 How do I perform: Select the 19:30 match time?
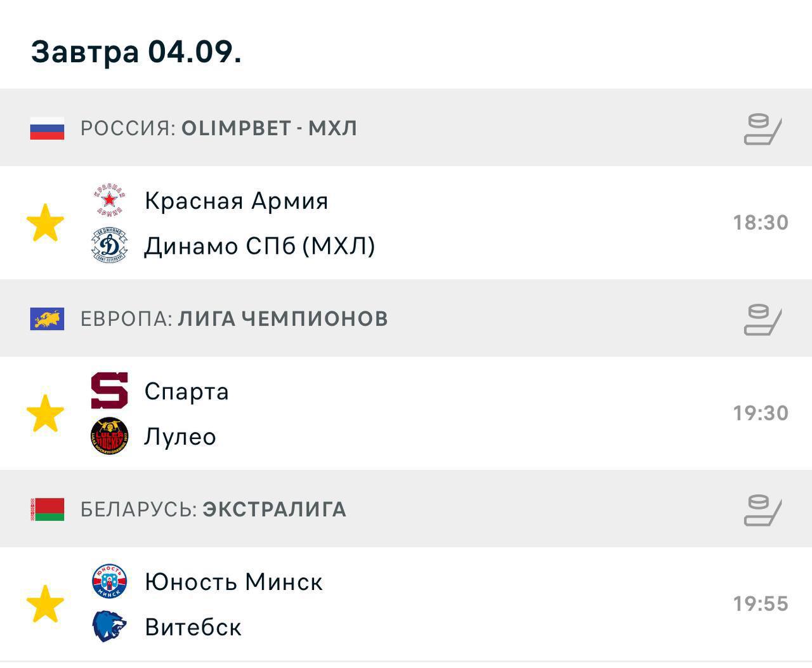pyautogui.click(x=761, y=413)
